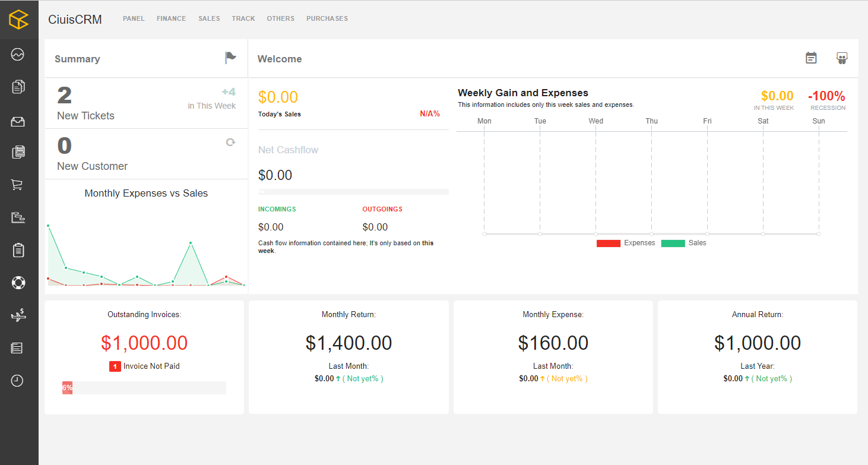The height and width of the screenshot is (465, 868).
Task: Open the clock icon in sidebar
Action: 18,381
